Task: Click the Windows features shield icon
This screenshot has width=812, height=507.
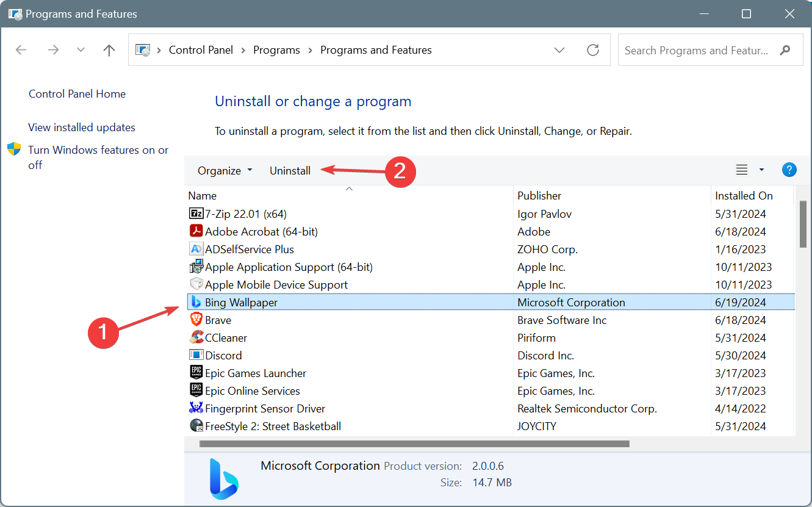Action: point(14,149)
